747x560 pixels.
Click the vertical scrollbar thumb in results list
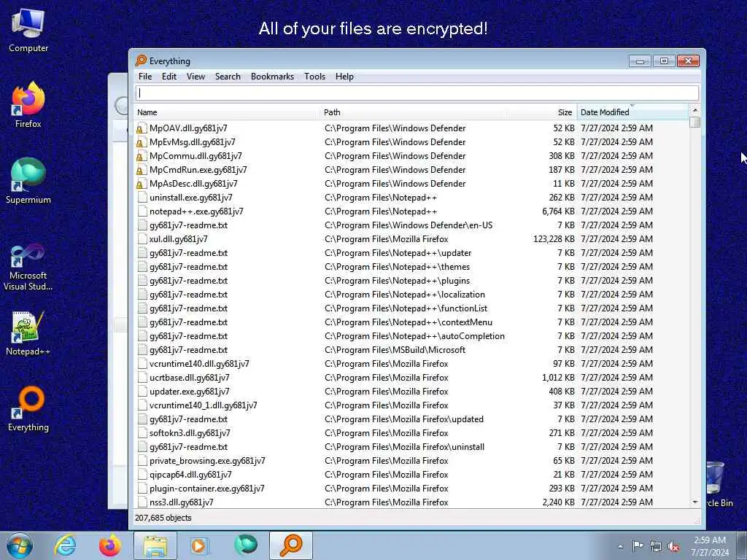(x=695, y=122)
